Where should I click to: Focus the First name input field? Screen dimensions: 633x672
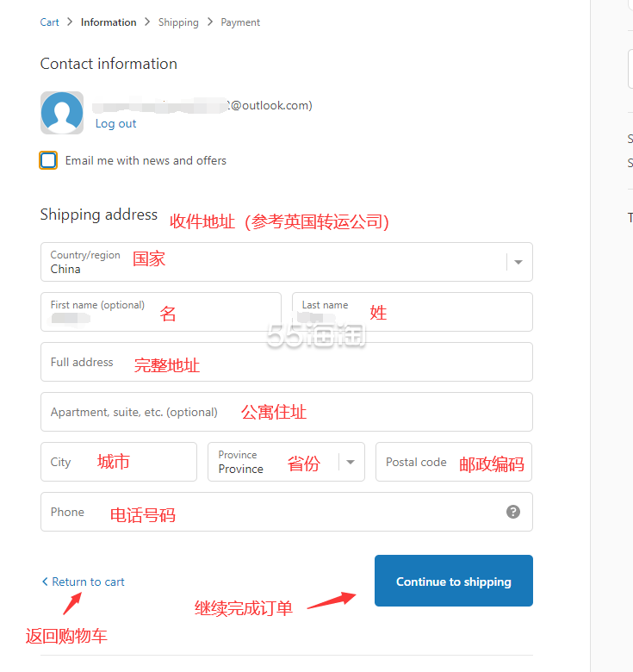click(x=160, y=312)
